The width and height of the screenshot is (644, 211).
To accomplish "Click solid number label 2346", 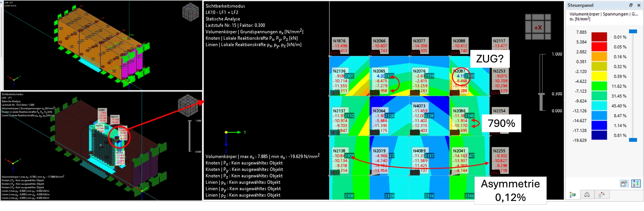I will (x=469, y=196).
